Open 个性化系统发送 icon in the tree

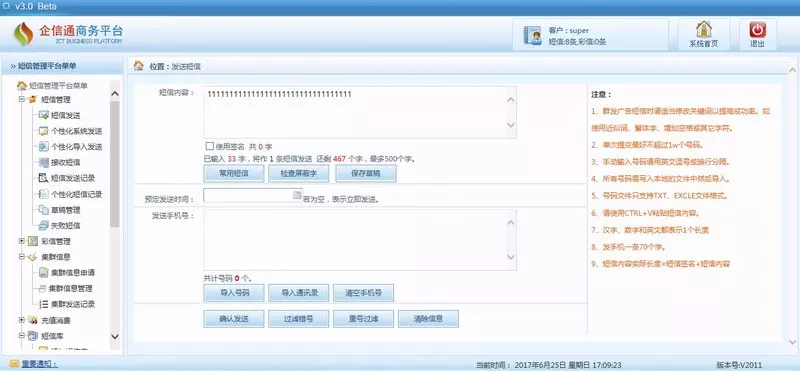pyautogui.click(x=43, y=131)
